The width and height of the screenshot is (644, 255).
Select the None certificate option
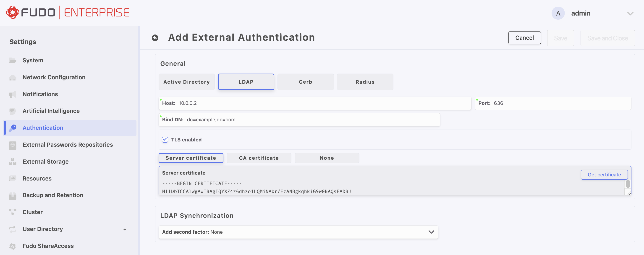coord(327,158)
